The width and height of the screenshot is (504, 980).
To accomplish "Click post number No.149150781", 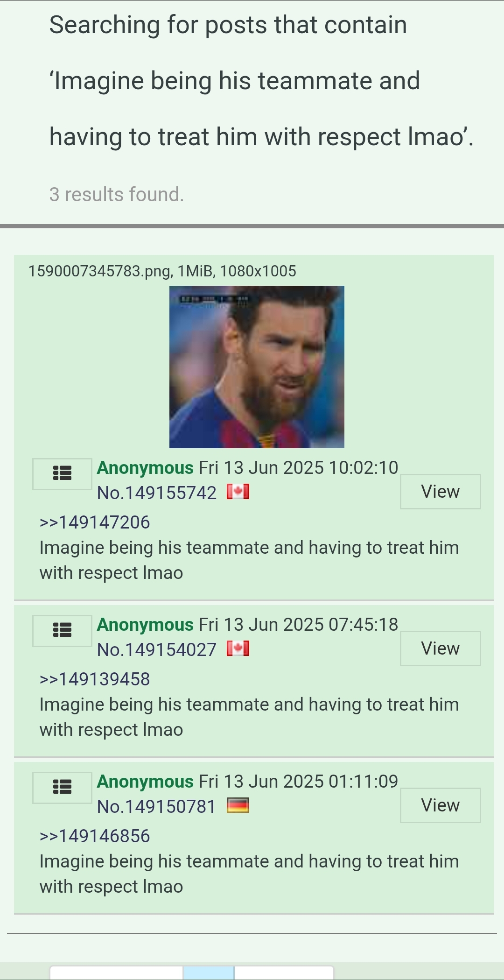I will click(x=157, y=806).
